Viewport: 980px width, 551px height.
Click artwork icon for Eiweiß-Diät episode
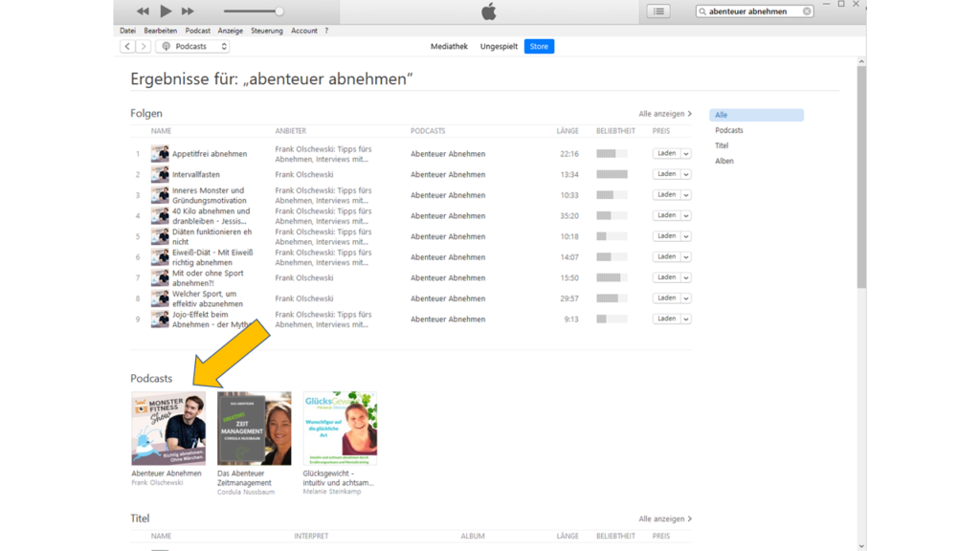pos(160,256)
